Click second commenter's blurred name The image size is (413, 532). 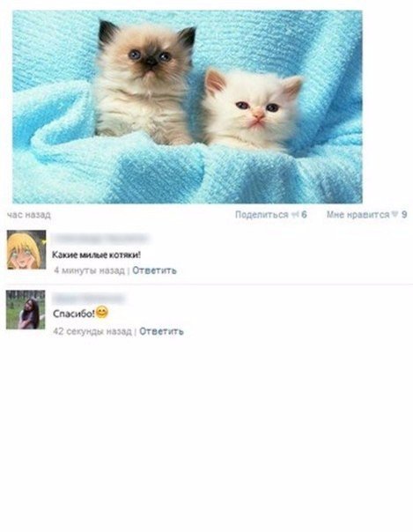click(89, 299)
